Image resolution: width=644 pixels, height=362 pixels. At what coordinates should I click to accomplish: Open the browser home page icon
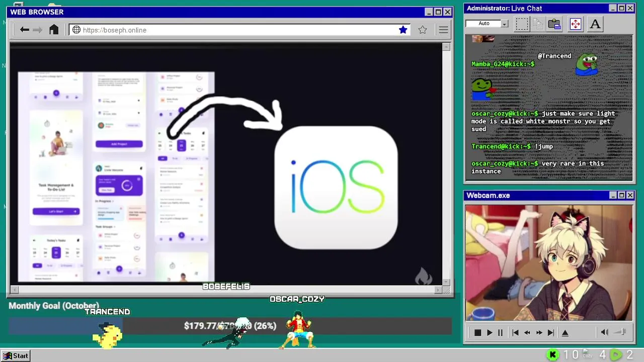click(x=54, y=30)
